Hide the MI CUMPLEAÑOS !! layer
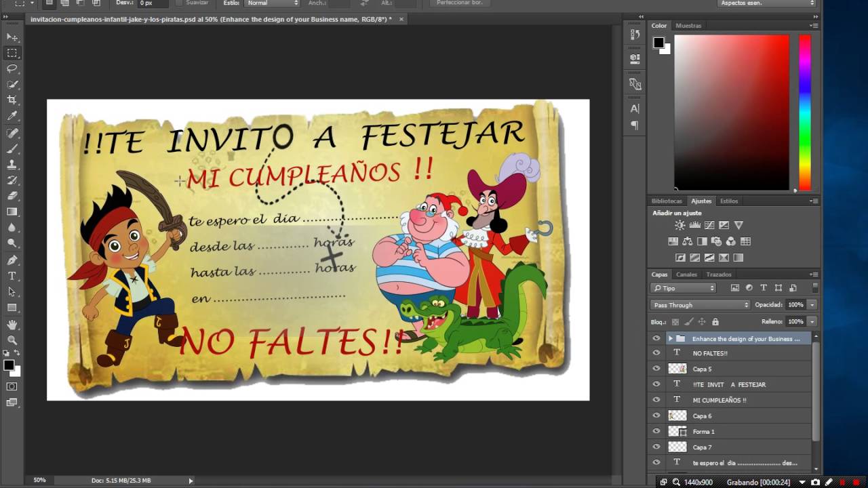 [x=656, y=400]
